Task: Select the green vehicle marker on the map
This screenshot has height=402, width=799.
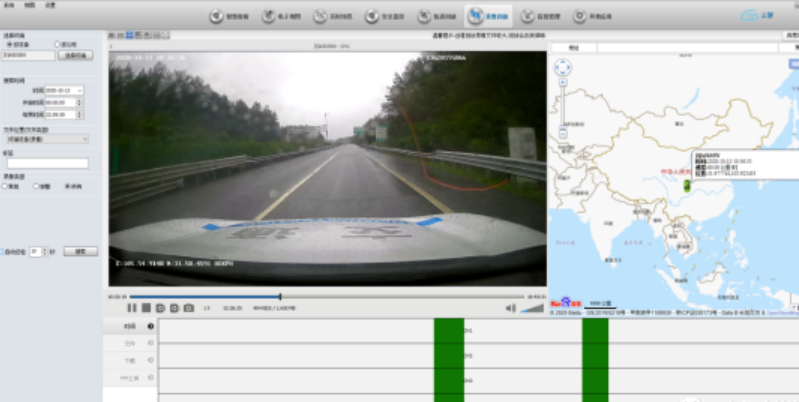Action: click(x=687, y=185)
